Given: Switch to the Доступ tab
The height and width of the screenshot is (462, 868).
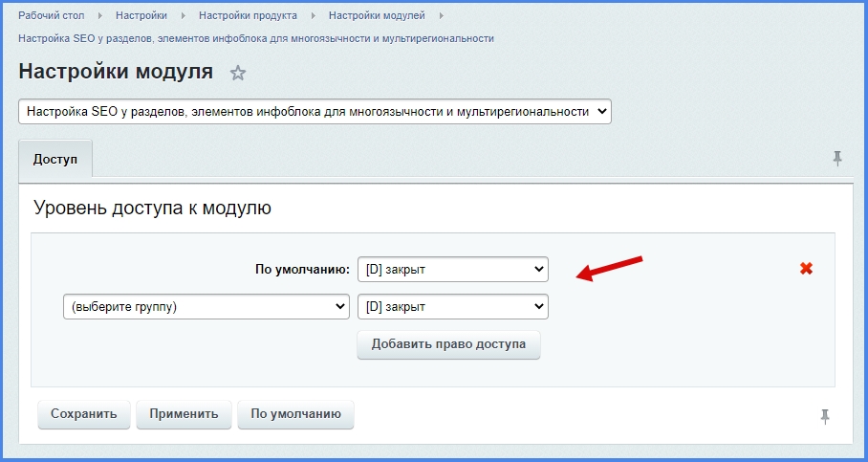Looking at the screenshot, I should click(x=55, y=158).
